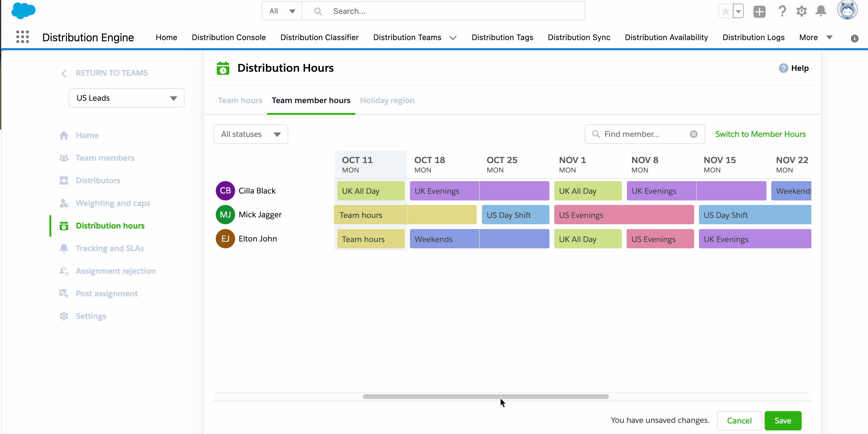Screen dimensions: 868x434
Task: Select Mick Jagger's US Evenings block
Action: point(624,215)
